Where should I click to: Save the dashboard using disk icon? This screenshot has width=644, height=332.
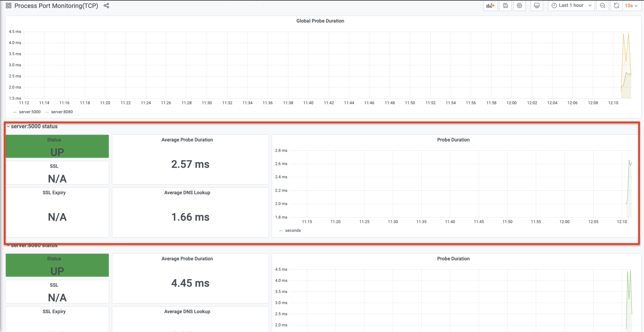point(505,5)
